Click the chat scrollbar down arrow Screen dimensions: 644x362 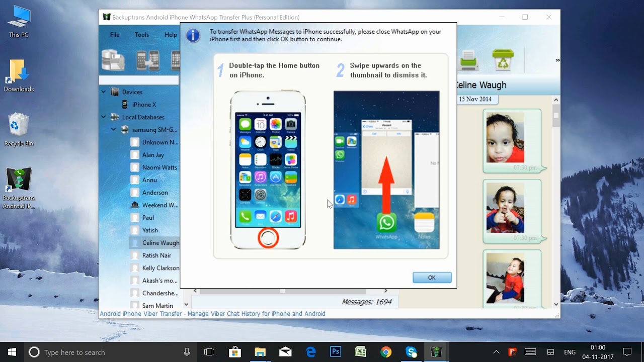pyautogui.click(x=556, y=304)
